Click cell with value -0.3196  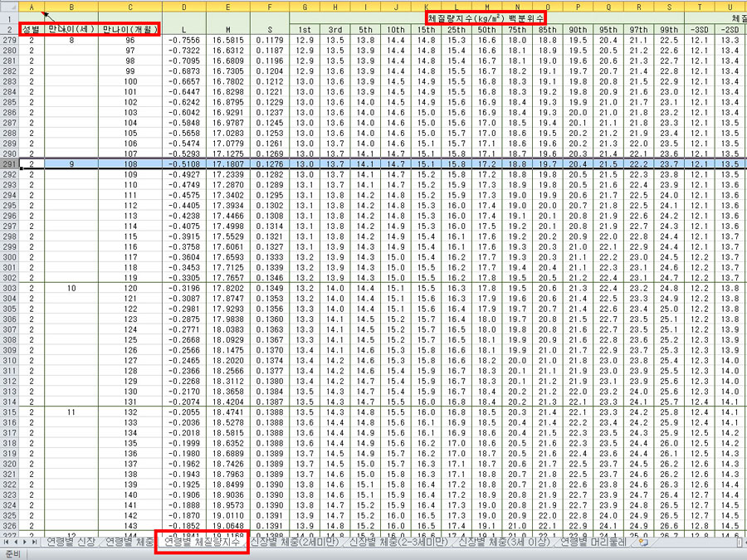184,288
